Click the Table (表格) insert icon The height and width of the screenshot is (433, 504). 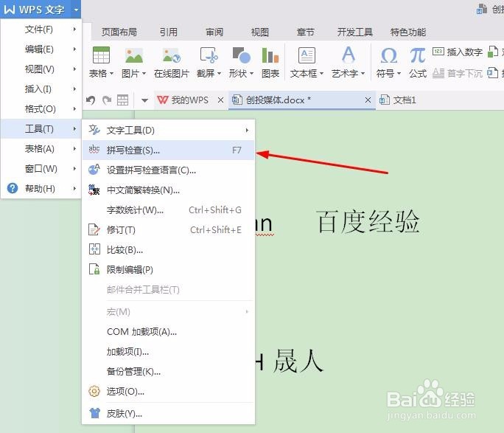[101, 55]
